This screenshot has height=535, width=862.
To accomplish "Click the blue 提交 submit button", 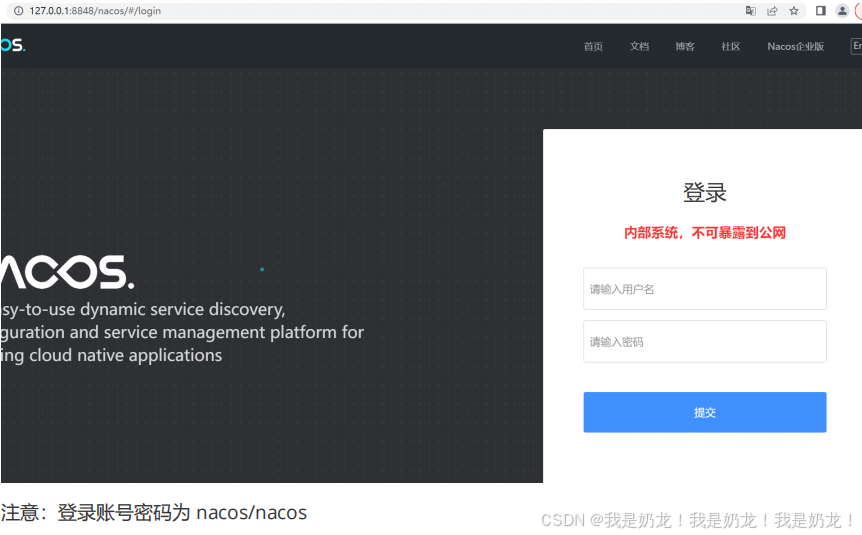I will click(705, 412).
